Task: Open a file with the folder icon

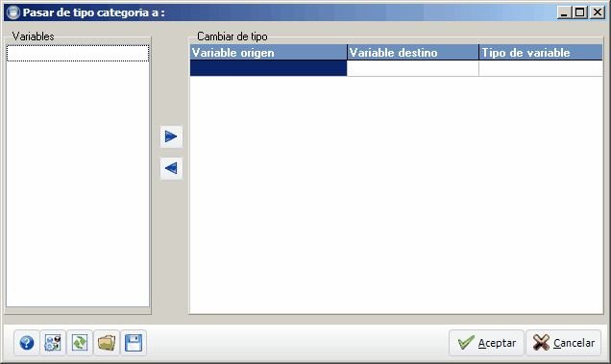Action: pyautogui.click(x=107, y=343)
